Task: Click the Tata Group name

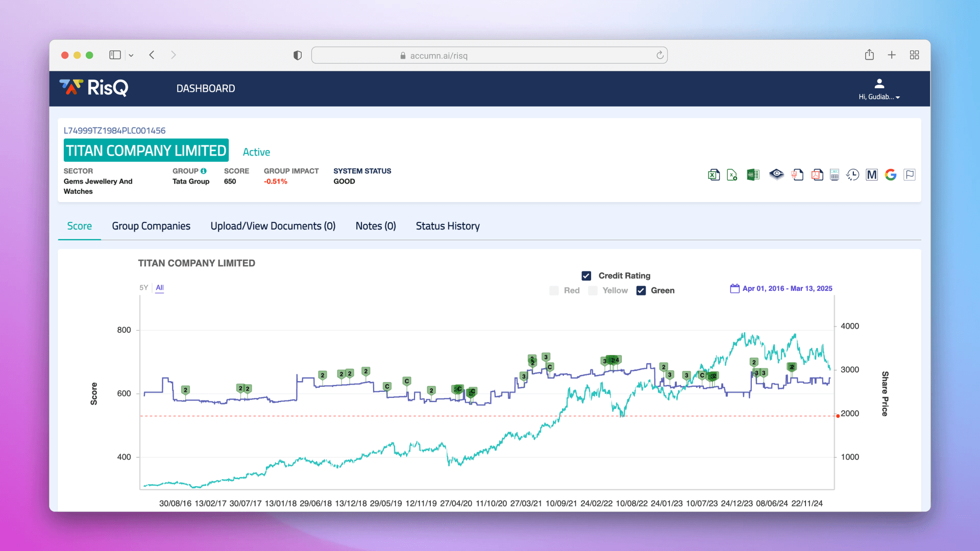Action: [191, 181]
